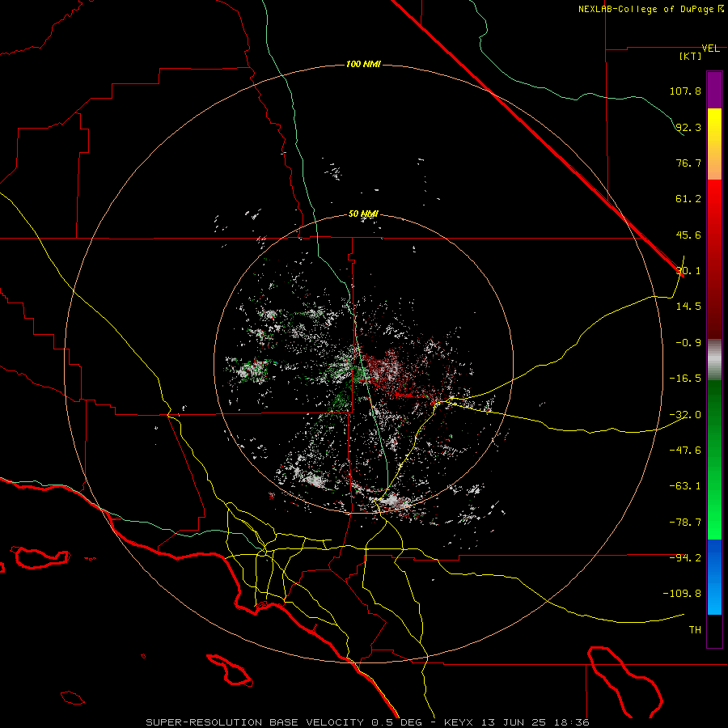Viewport: 728px width, 728px height.
Task: Select the 61.2 legend value
Action: point(688,199)
